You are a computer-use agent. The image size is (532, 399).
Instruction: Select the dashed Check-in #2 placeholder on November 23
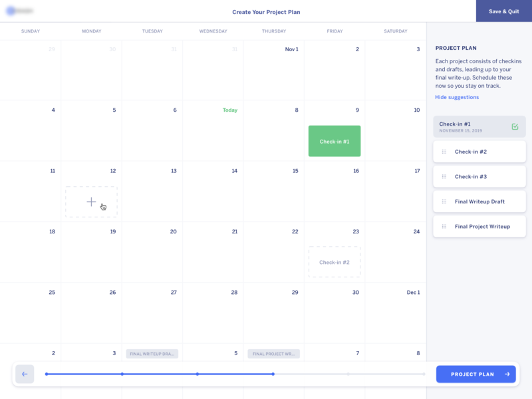pyautogui.click(x=334, y=261)
